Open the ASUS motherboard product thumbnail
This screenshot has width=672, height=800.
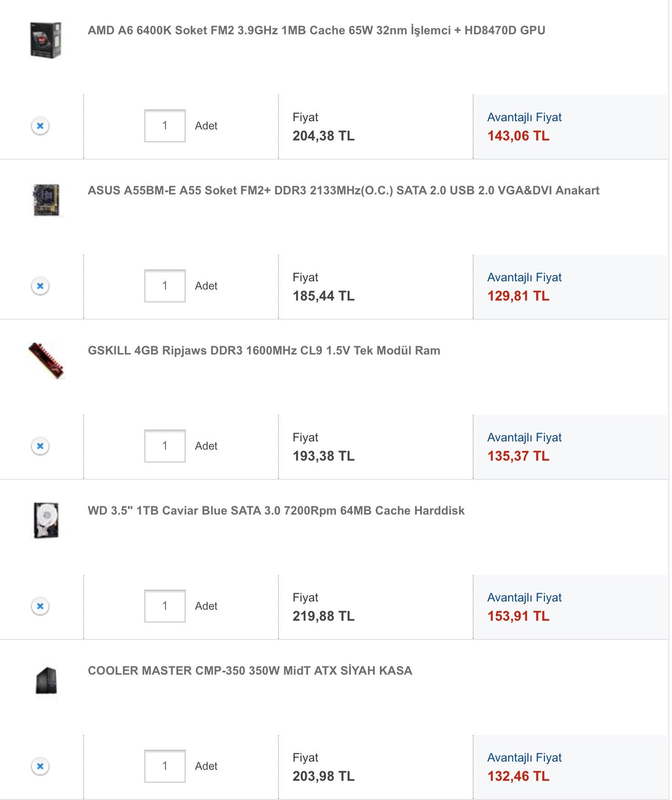click(46, 200)
